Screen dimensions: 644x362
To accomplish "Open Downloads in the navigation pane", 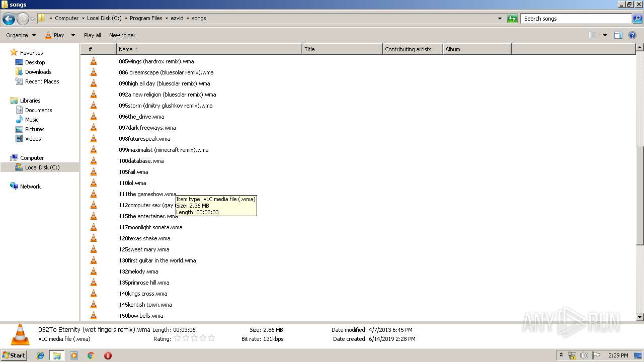I will pyautogui.click(x=38, y=72).
